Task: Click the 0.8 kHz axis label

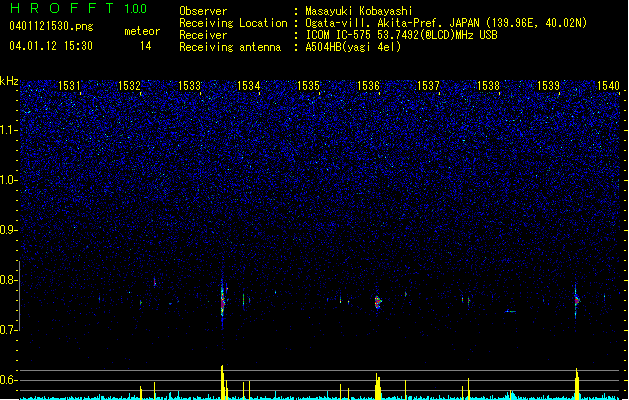Action: click(8, 280)
